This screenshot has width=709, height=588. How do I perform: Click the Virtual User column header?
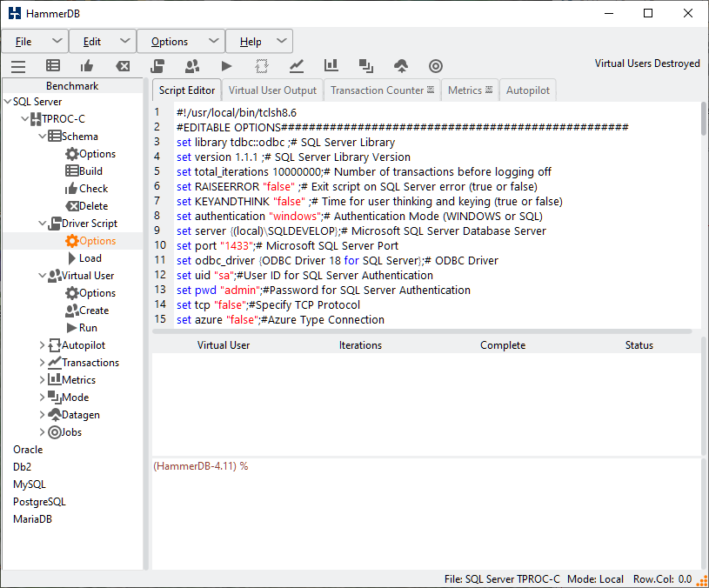pos(224,345)
